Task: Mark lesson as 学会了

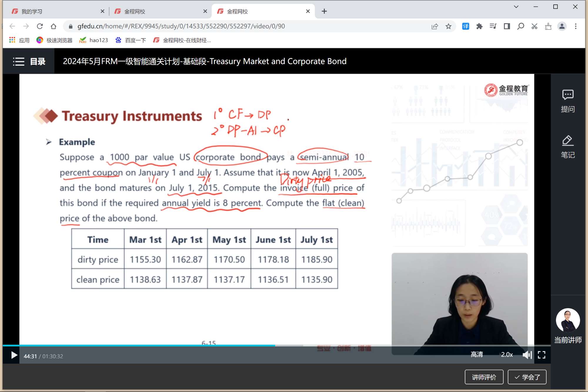Action: pyautogui.click(x=527, y=377)
